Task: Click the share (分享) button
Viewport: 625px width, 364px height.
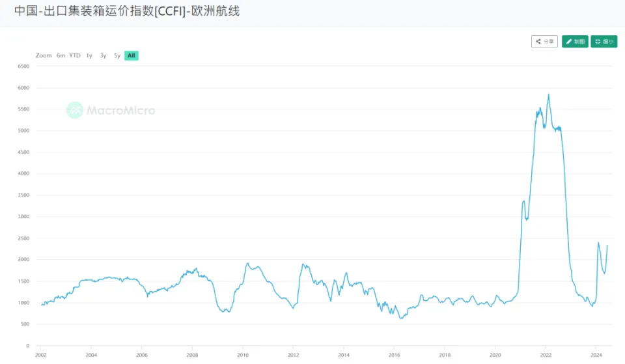Action: point(544,42)
